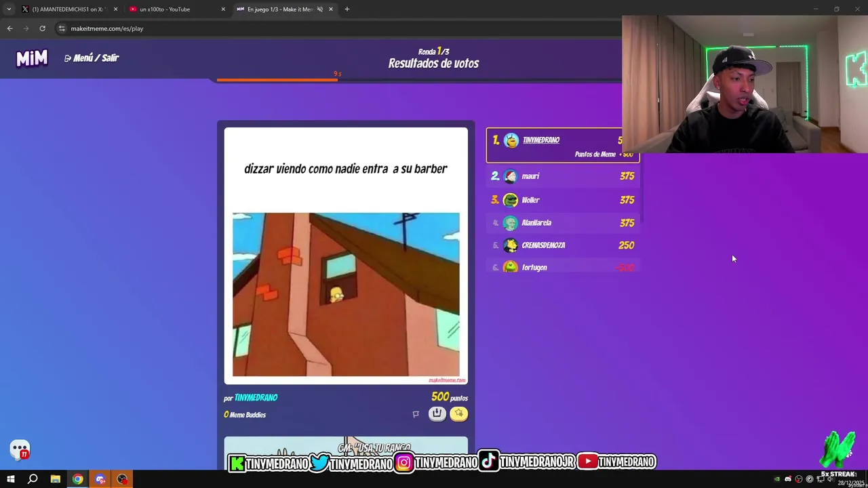Close the AMANTEDEMICHIS1 X tab

[115, 9]
